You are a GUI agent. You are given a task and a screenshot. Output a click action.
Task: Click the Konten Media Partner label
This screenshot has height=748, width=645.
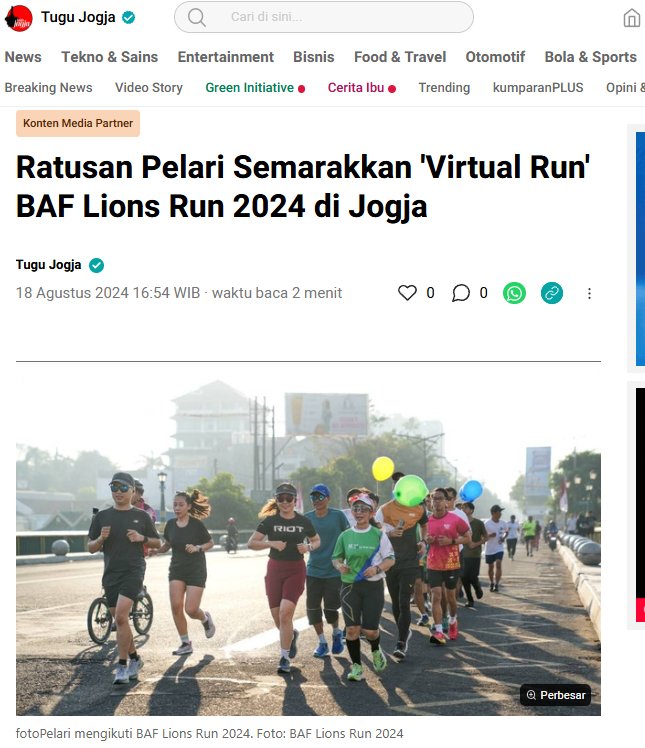(x=78, y=123)
